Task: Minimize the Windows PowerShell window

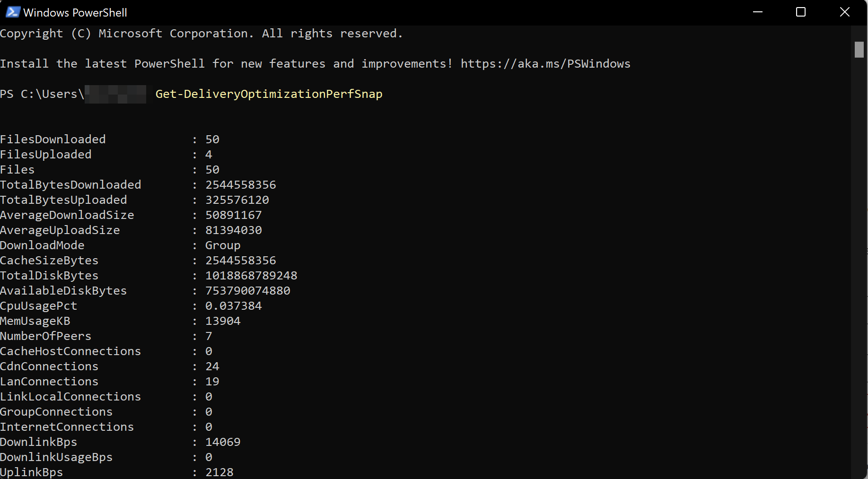Action: (758, 12)
